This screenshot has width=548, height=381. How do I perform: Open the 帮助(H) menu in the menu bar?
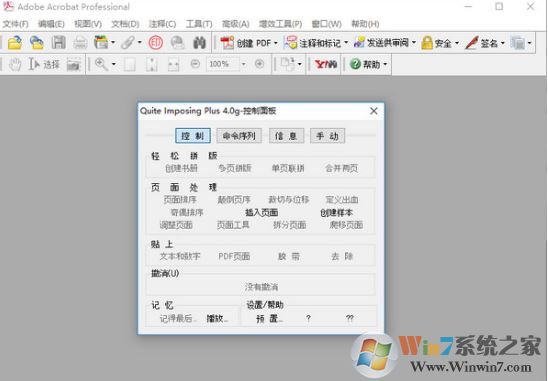(365, 24)
